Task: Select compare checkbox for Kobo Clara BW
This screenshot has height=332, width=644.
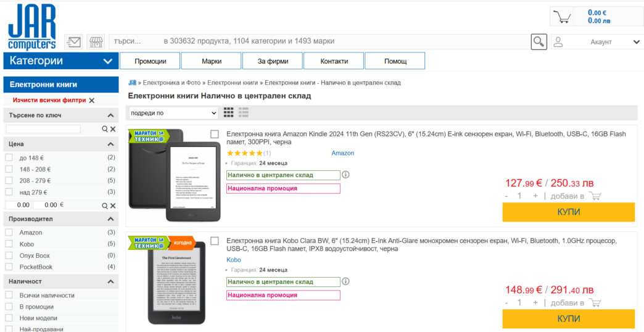Action: pos(215,241)
